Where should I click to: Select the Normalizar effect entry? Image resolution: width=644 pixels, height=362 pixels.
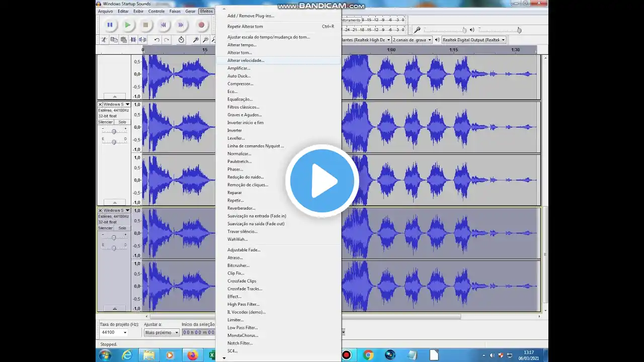(x=239, y=154)
